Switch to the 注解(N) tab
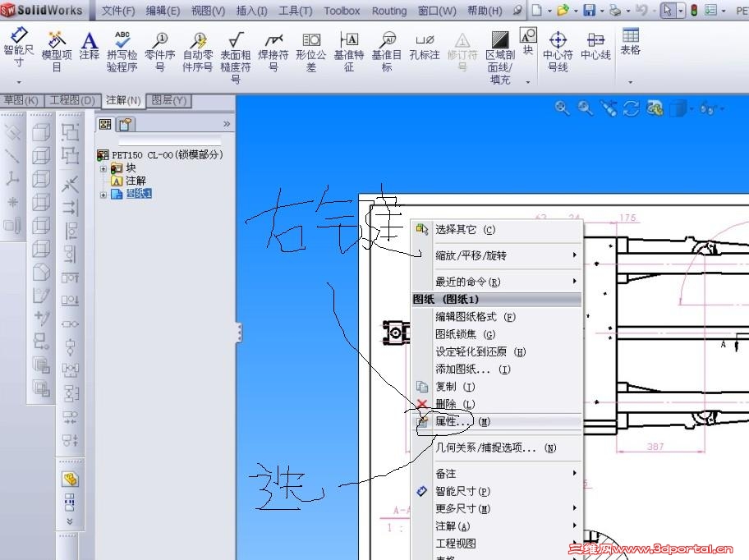 click(x=123, y=100)
